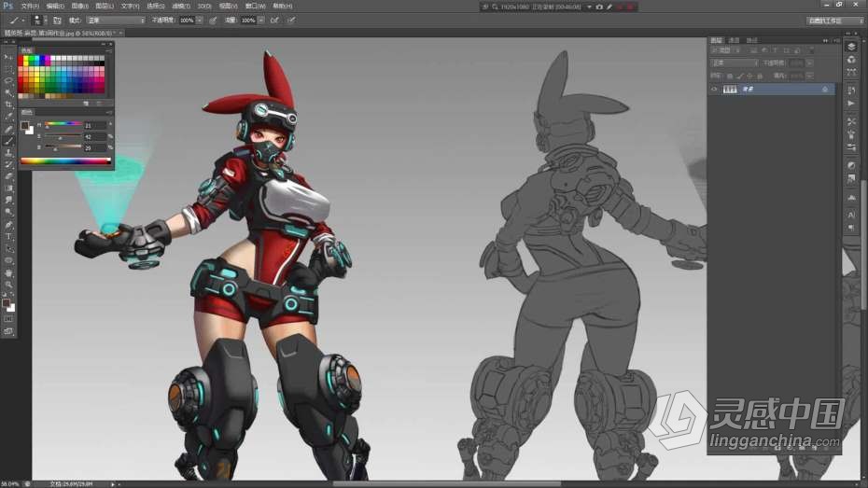Open the Actions play icon in dock
This screenshot has width=868, height=488.
pyautogui.click(x=851, y=104)
